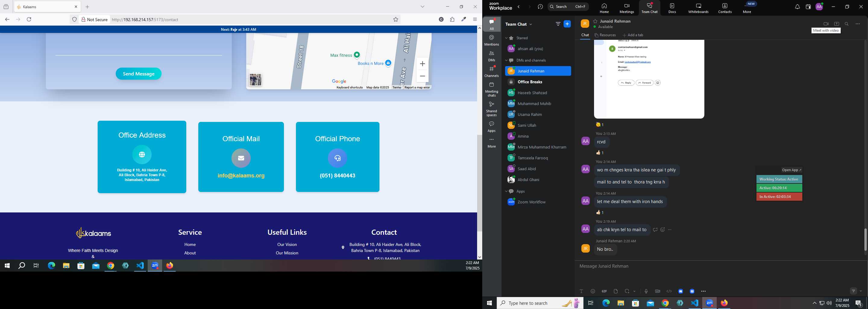
Task: Open the Office Breaks channel
Action: coord(537,82)
